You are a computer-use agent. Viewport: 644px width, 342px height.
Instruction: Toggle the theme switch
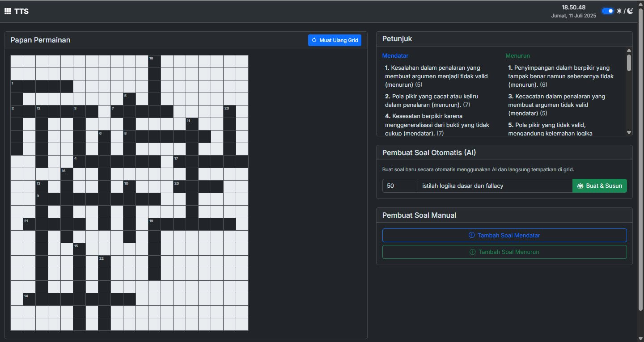tap(607, 11)
